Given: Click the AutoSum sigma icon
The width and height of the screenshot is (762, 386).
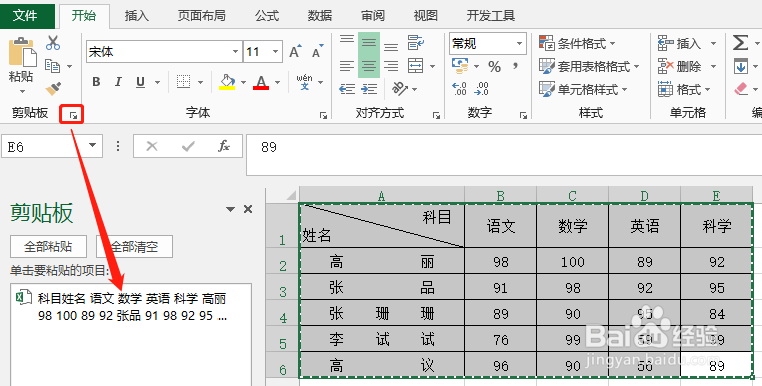Looking at the screenshot, I should coord(740,43).
